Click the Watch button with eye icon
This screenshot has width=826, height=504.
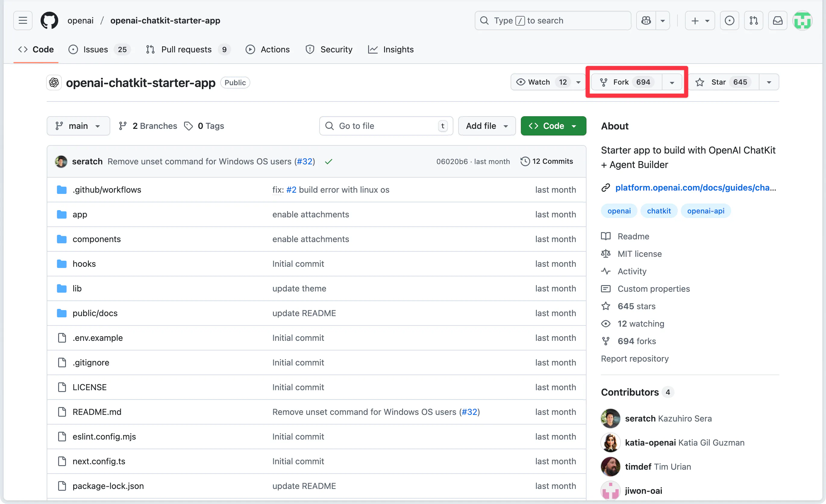click(533, 82)
